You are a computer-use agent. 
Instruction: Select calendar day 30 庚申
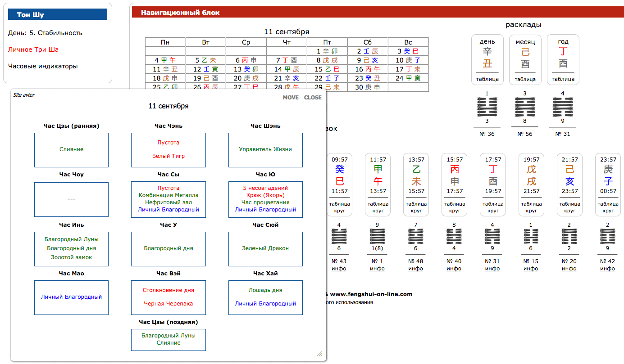(x=368, y=87)
